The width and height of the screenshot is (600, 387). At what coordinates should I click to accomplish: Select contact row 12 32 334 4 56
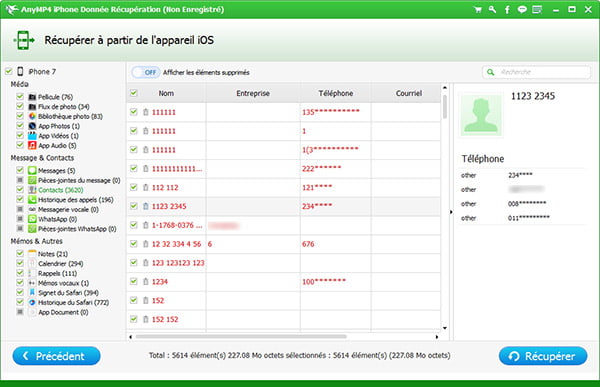(x=284, y=244)
